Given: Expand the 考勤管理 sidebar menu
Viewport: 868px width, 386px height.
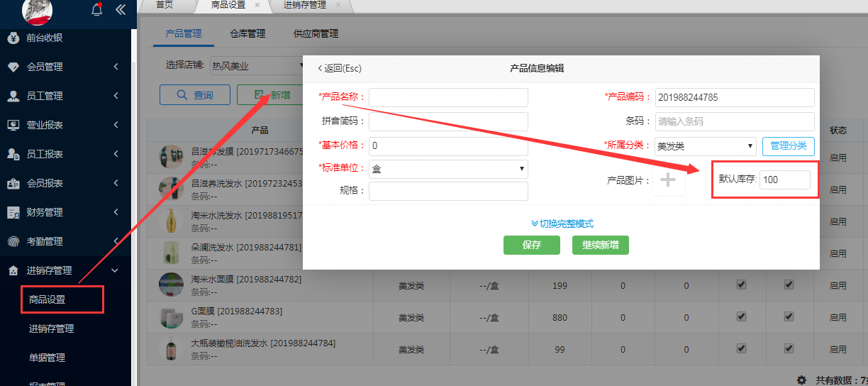Looking at the screenshot, I should point(116,241).
